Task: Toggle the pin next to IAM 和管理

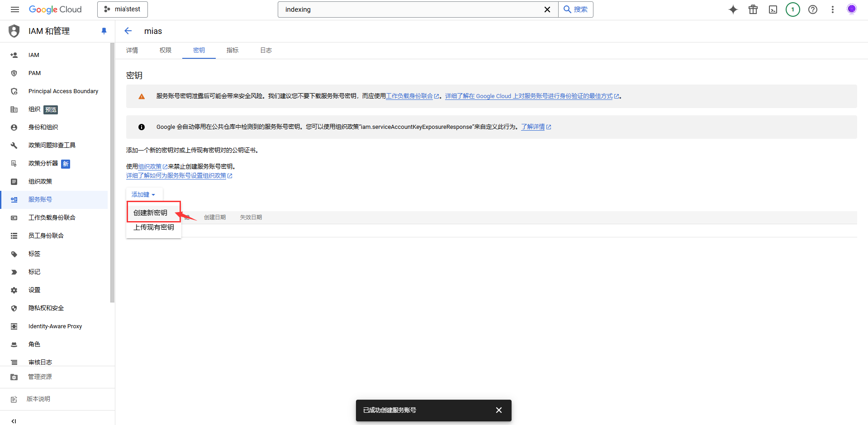Action: (104, 31)
